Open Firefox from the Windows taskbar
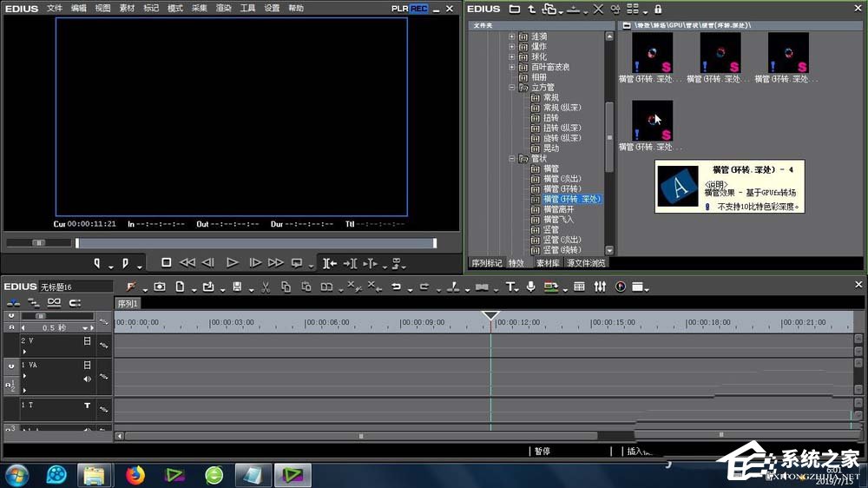 135,474
